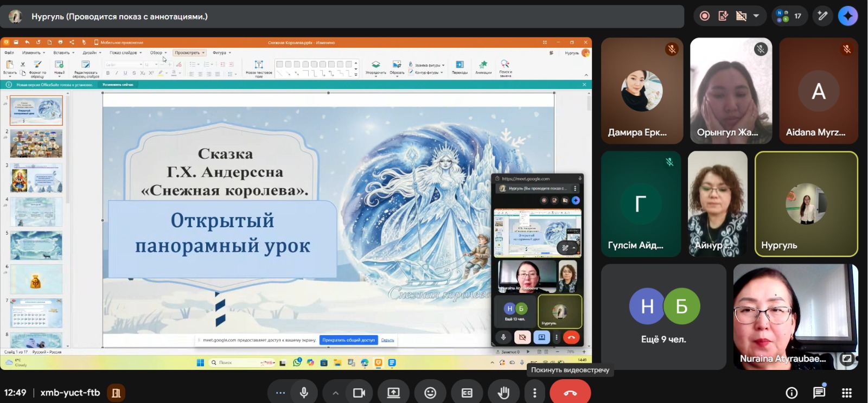Click Прекратить общий доступ button
The image size is (868, 403).
pyautogui.click(x=348, y=340)
